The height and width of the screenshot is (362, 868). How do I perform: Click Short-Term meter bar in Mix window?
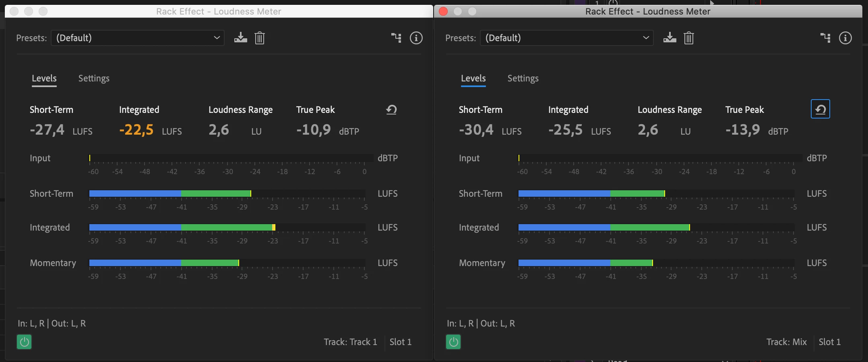[657, 193]
